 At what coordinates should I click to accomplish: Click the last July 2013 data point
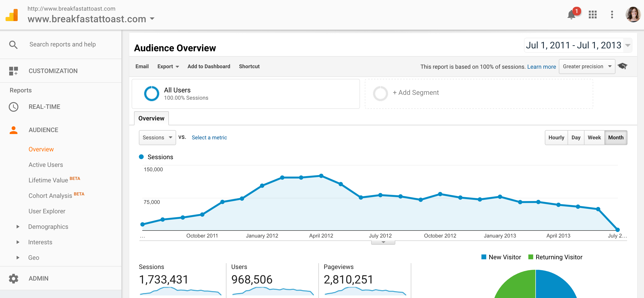click(x=617, y=230)
